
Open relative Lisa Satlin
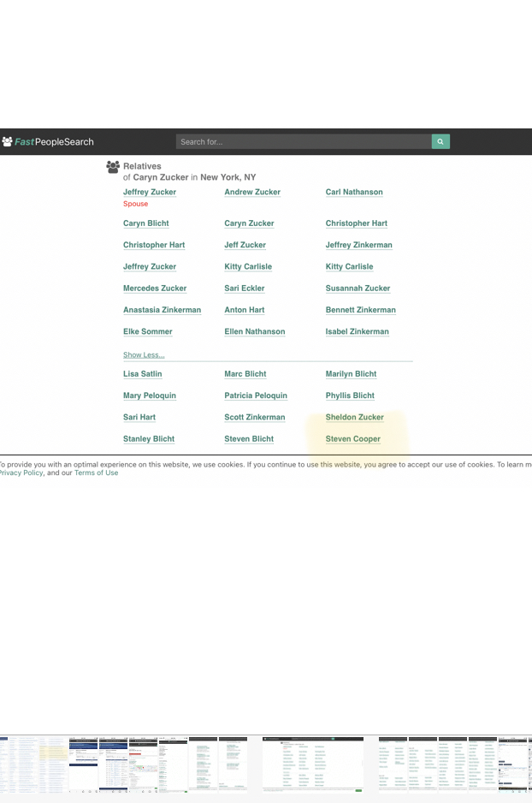(x=142, y=374)
